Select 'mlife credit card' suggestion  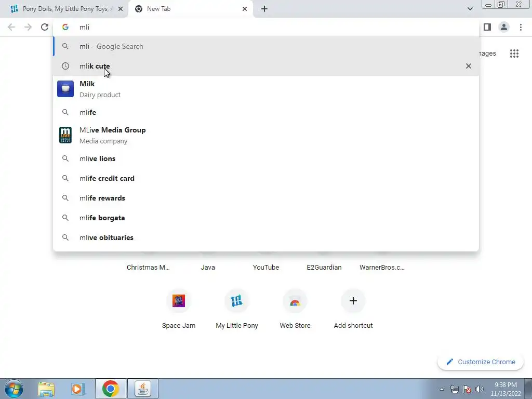point(266,178)
